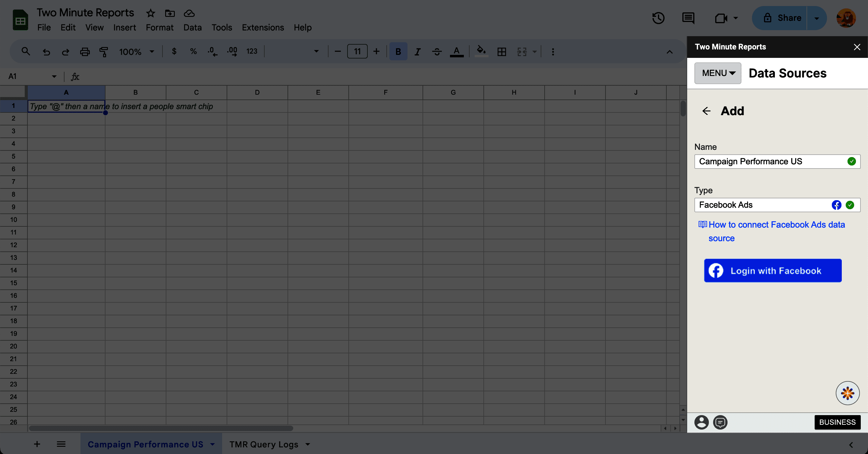Open the Extensions menu

click(x=263, y=27)
